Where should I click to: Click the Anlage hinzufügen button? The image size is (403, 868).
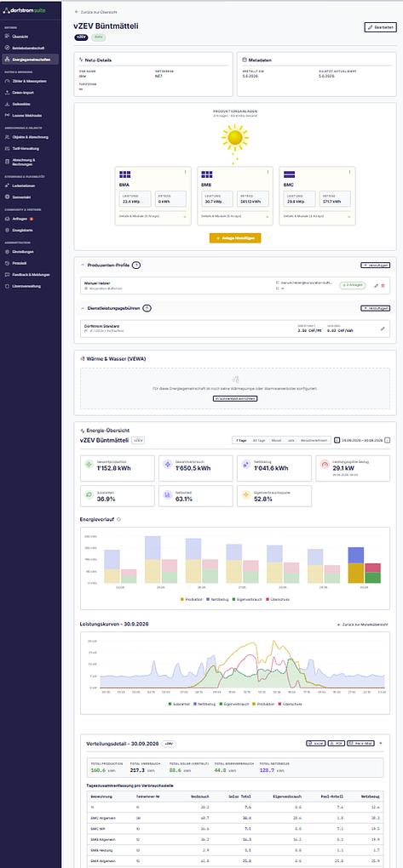click(235, 238)
